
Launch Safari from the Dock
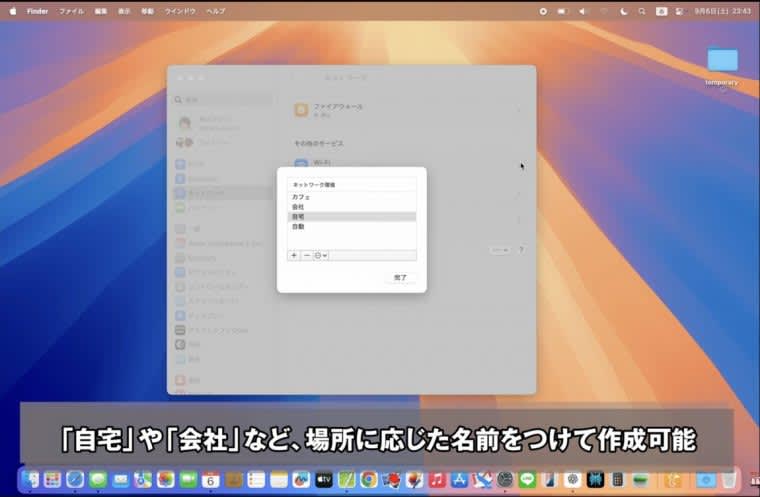pyautogui.click(x=75, y=480)
